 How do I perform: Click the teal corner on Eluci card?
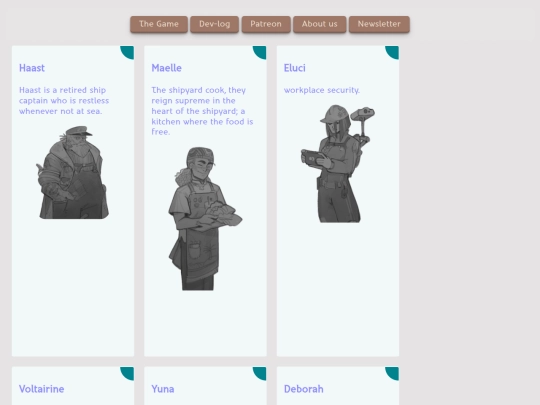[x=393, y=52]
